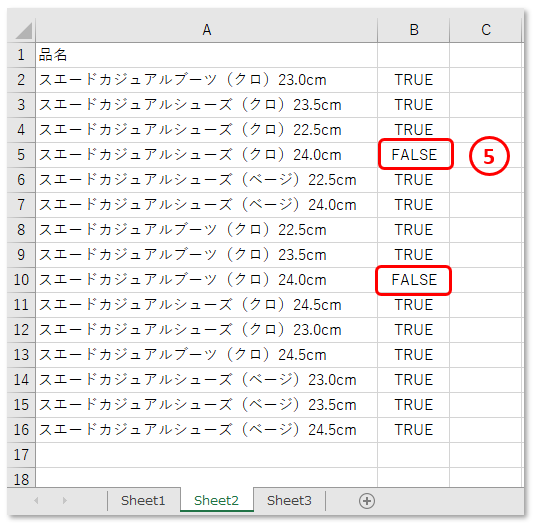Image resolution: width=534 pixels, height=523 pixels.
Task: Switch to the Sheet1 tab
Action: [143, 501]
